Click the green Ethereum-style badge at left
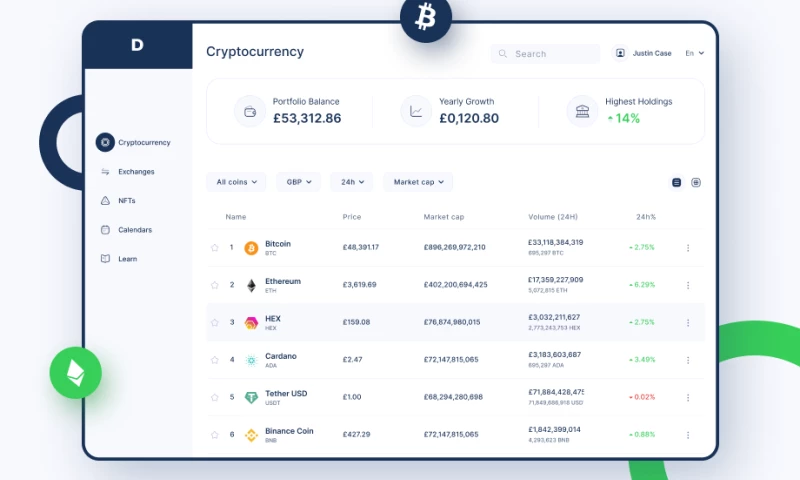The image size is (800, 480). [x=76, y=373]
